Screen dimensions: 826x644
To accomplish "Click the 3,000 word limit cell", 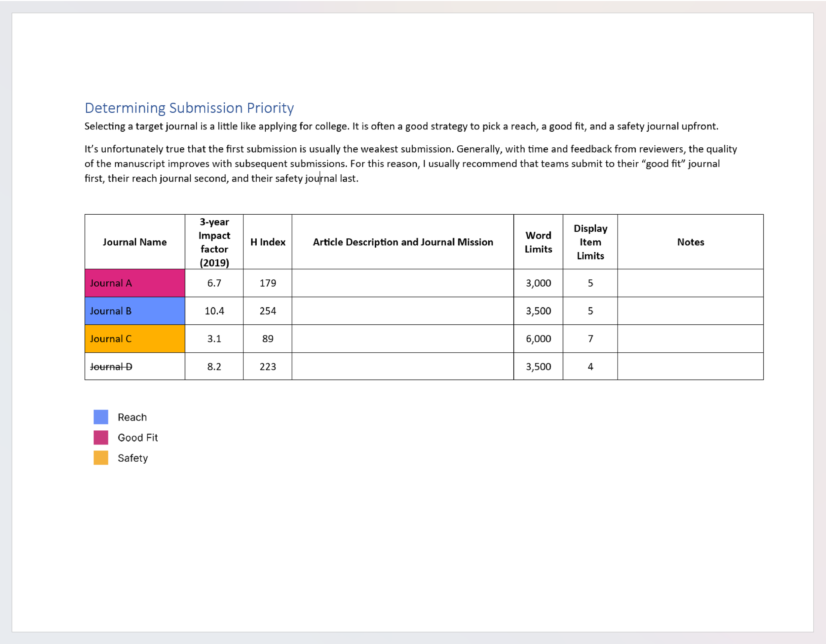I will [x=538, y=283].
